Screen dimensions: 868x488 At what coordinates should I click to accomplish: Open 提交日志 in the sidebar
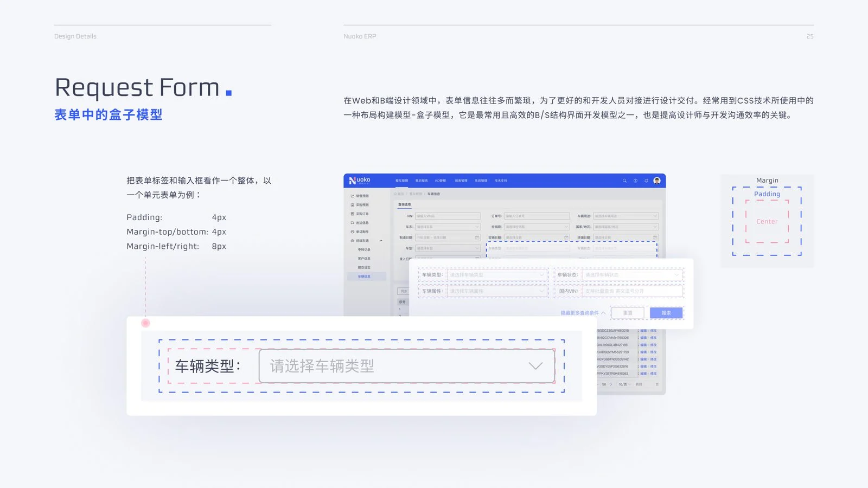[x=364, y=267]
